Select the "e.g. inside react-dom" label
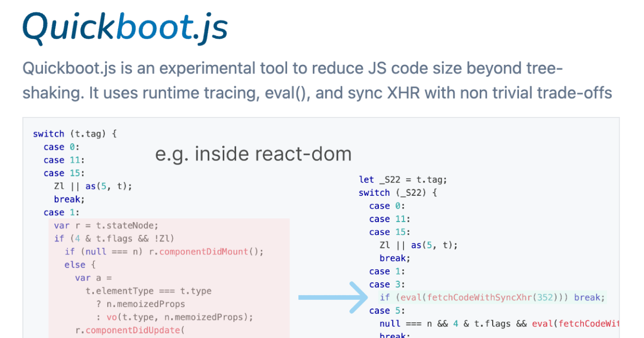644x338 pixels. pos(253,154)
